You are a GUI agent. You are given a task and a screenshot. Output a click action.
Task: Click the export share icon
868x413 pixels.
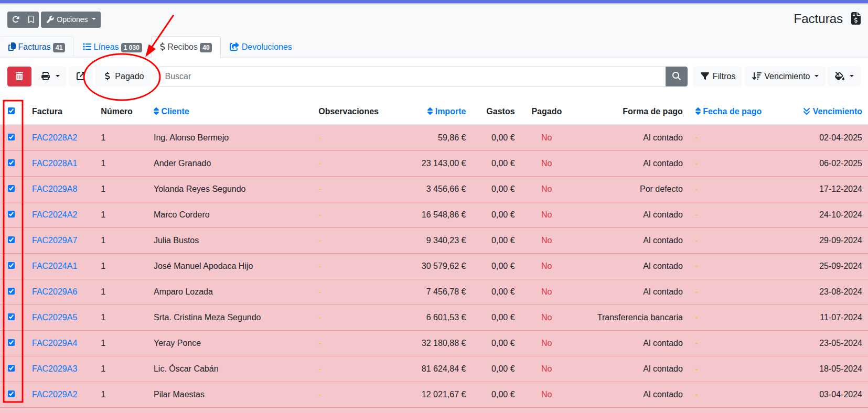click(80, 76)
